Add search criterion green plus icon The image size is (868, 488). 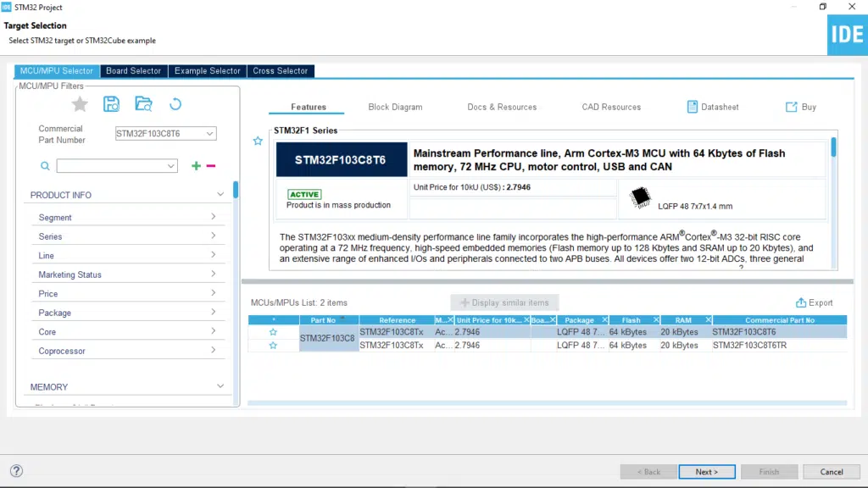196,165
